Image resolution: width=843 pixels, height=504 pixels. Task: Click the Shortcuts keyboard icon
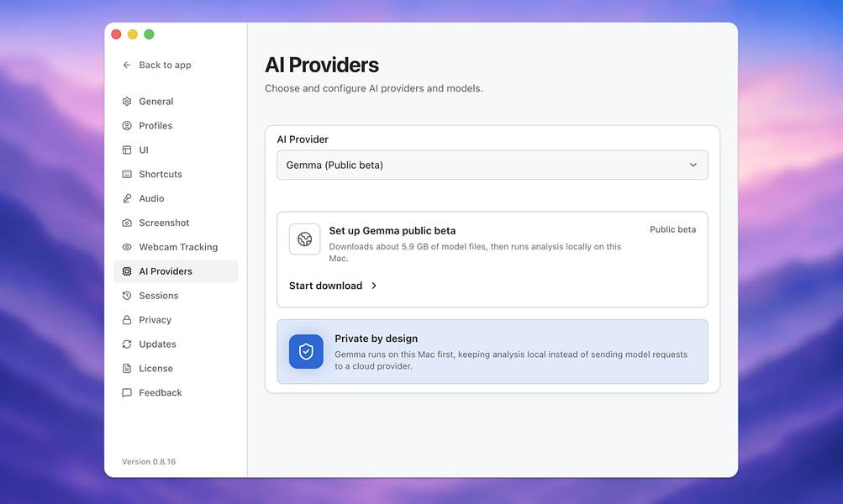(127, 174)
